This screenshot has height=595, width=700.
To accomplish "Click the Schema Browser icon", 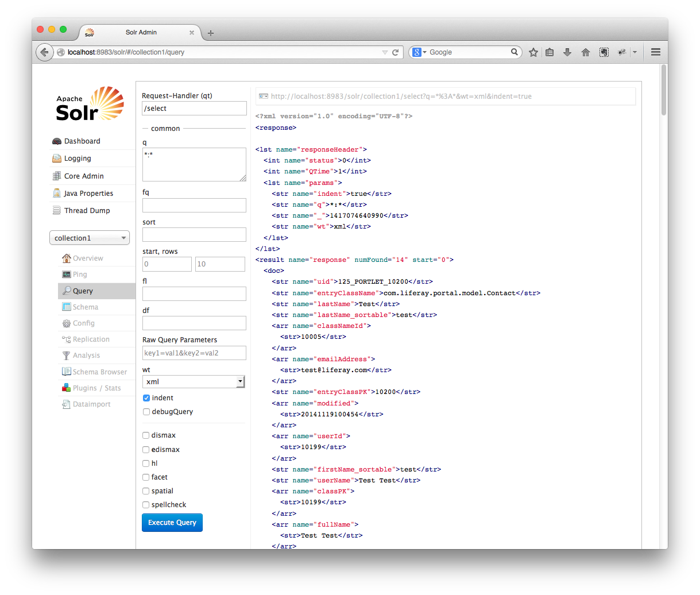I will pos(67,372).
